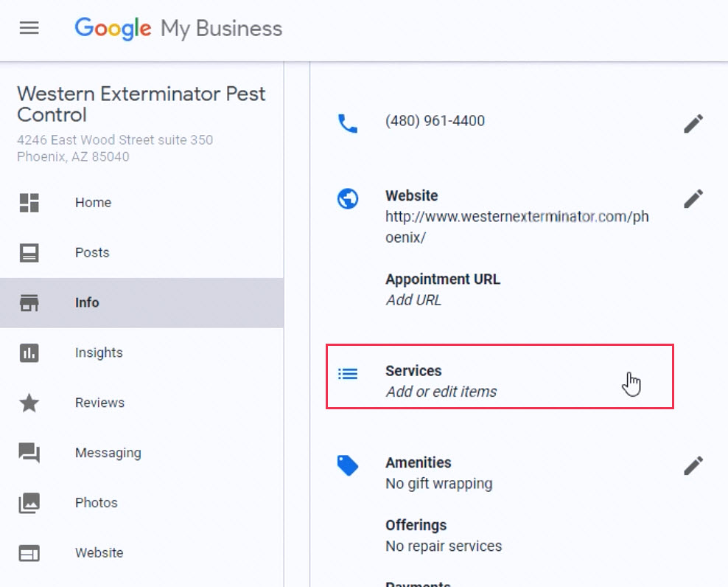
Task: Click the blue phone icon
Action: tap(348, 124)
